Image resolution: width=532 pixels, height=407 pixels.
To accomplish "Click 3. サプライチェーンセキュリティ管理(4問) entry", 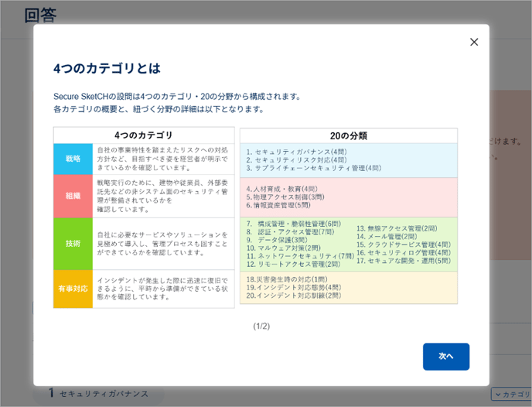I will click(x=314, y=168).
